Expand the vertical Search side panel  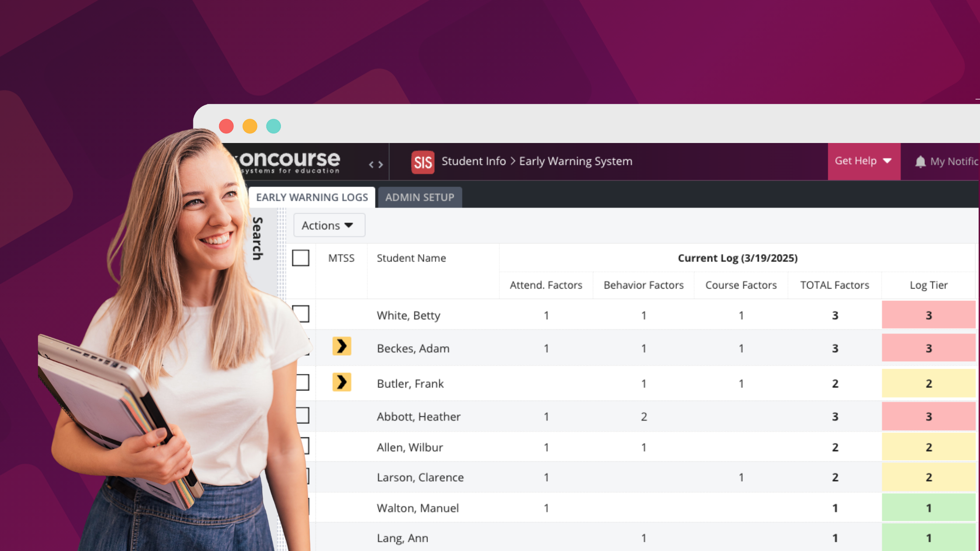(258, 238)
